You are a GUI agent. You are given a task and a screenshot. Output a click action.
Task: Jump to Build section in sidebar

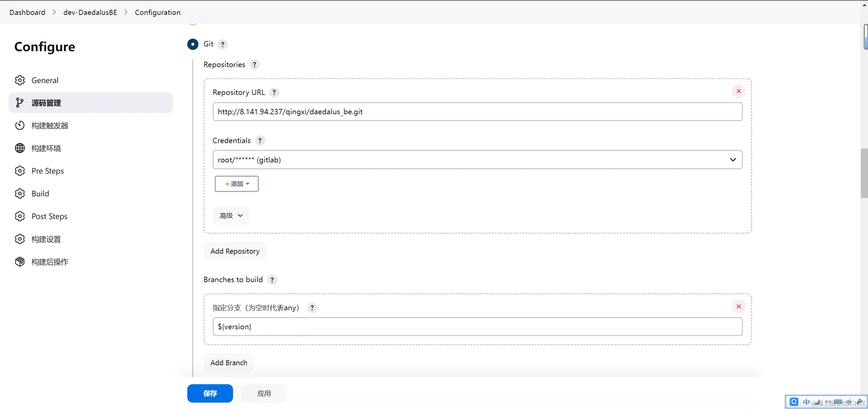point(40,194)
